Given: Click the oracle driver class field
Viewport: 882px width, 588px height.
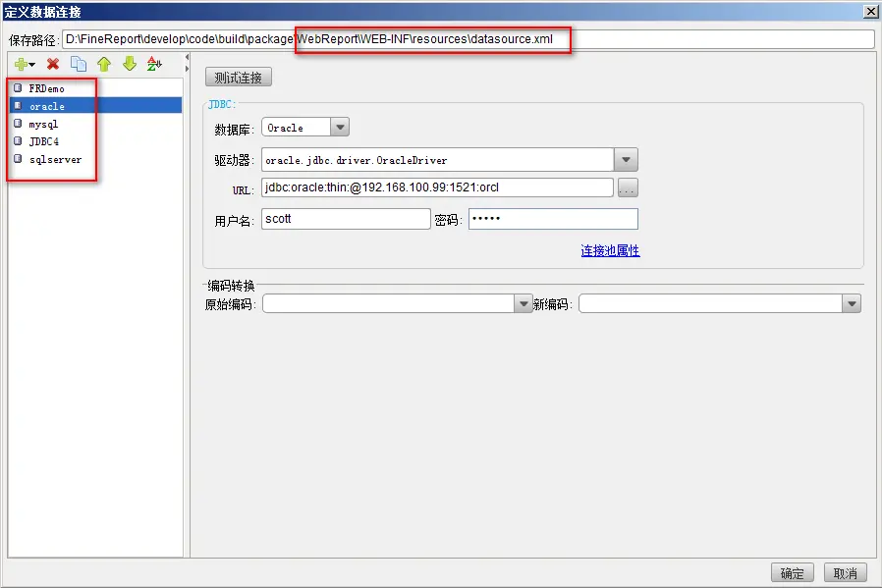Looking at the screenshot, I should coord(437,160).
